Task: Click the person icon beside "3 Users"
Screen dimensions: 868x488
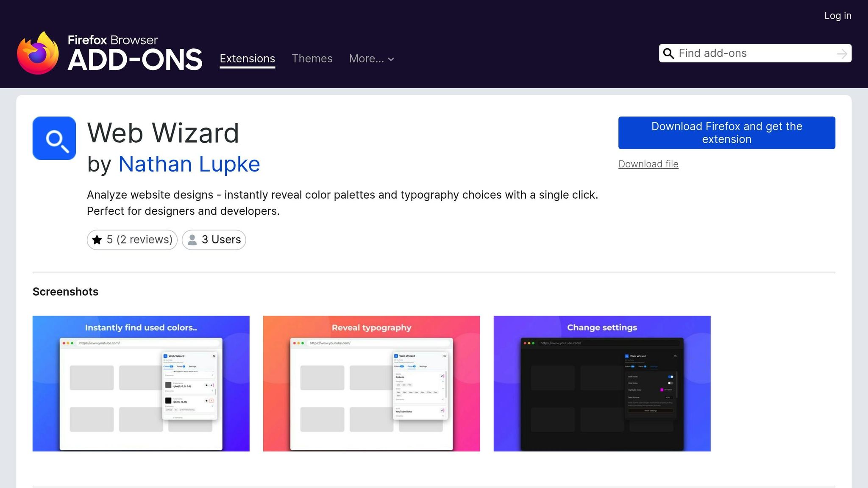Action: point(192,240)
